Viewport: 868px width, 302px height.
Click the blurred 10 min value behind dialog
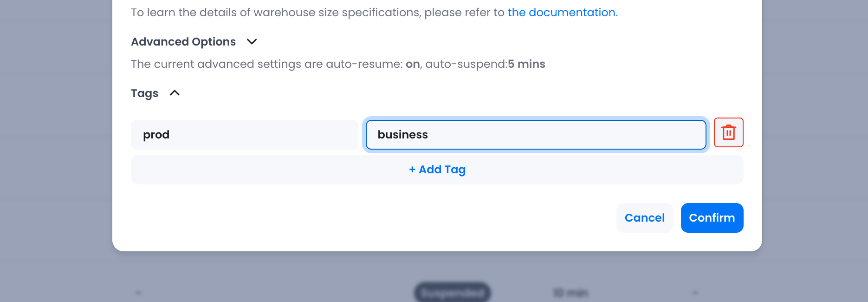click(x=570, y=293)
